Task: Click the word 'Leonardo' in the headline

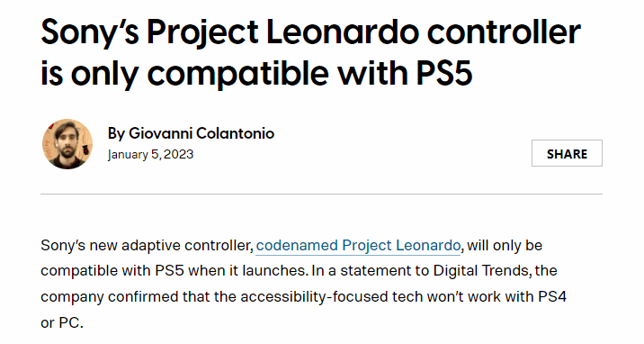Action: pos(343,32)
